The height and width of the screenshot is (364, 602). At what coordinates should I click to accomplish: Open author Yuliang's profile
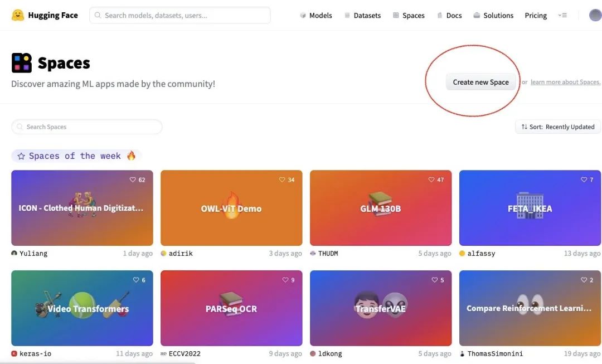pyautogui.click(x=33, y=254)
